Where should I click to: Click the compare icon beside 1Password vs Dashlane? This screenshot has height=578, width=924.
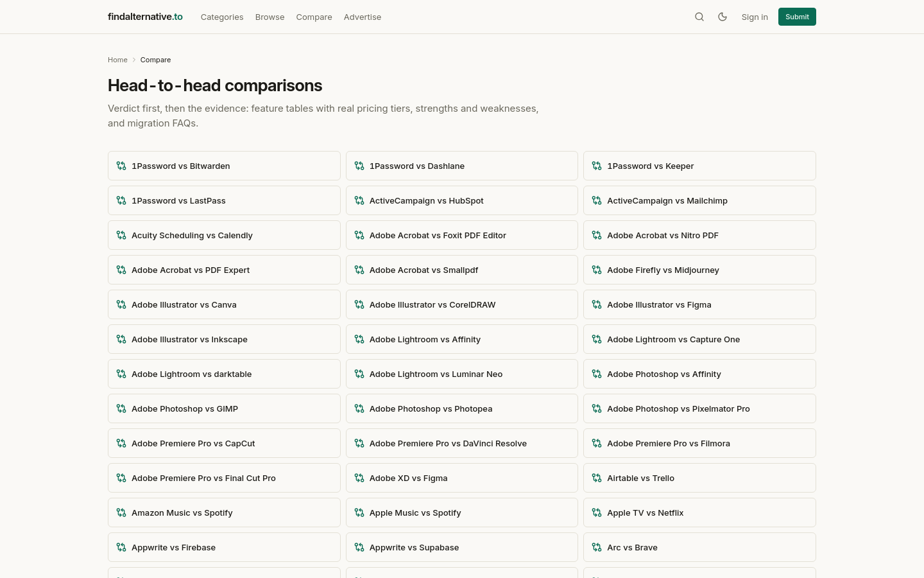(x=359, y=166)
